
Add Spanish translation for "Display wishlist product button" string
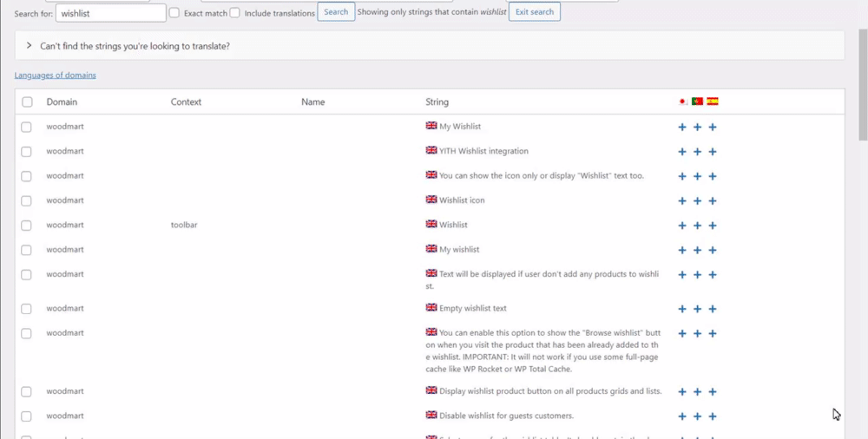(713, 392)
